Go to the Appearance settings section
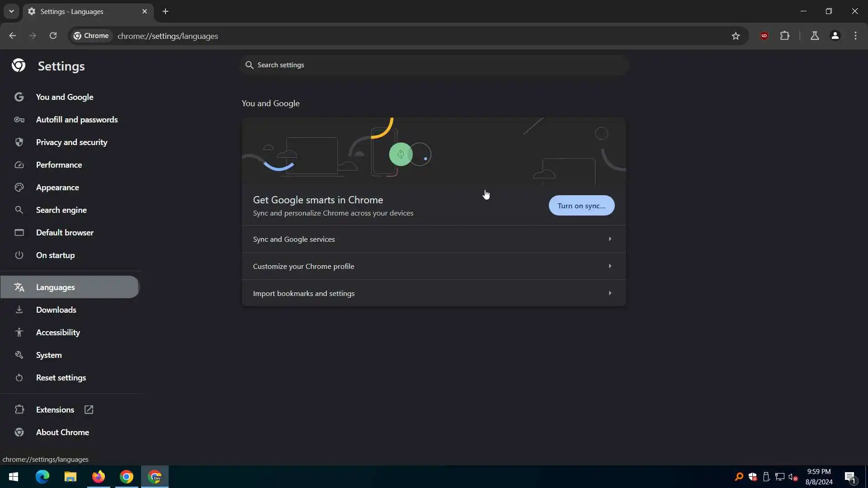Image resolution: width=868 pixels, height=488 pixels. pyautogui.click(x=57, y=188)
